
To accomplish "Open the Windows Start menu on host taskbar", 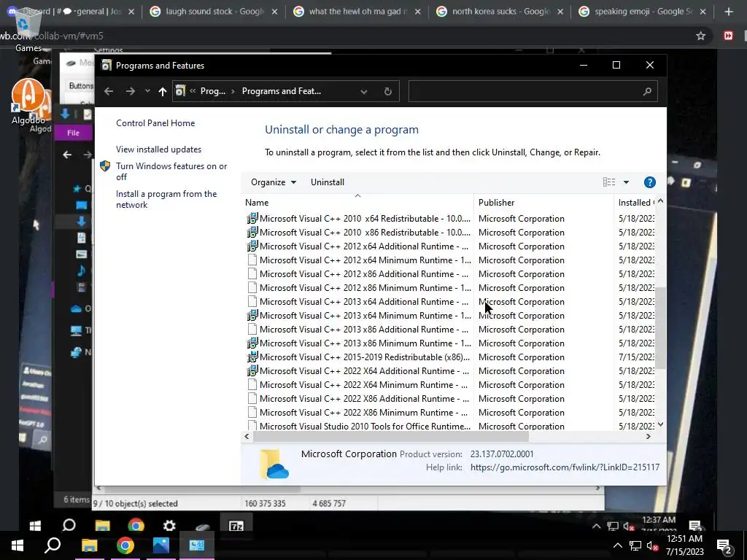I will [x=18, y=545].
